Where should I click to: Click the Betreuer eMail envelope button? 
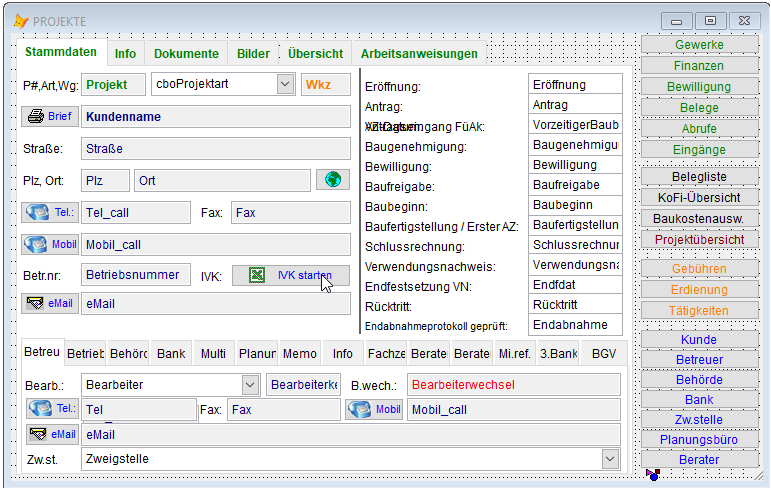click(52, 434)
